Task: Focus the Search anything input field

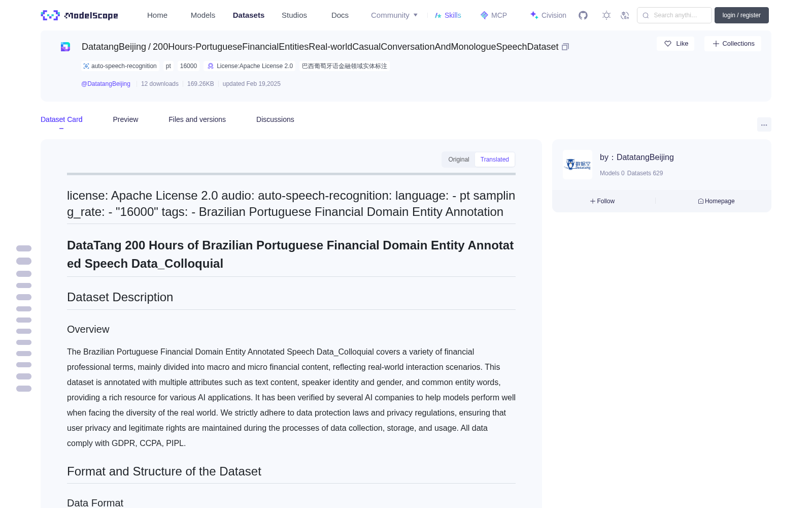Action: pyautogui.click(x=674, y=15)
